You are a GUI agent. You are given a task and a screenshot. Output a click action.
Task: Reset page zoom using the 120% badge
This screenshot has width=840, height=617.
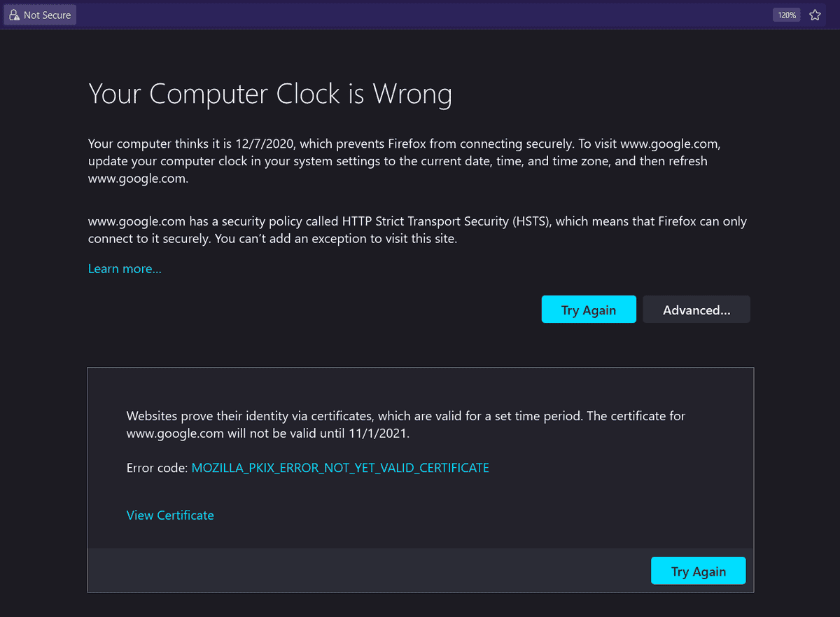tap(786, 14)
